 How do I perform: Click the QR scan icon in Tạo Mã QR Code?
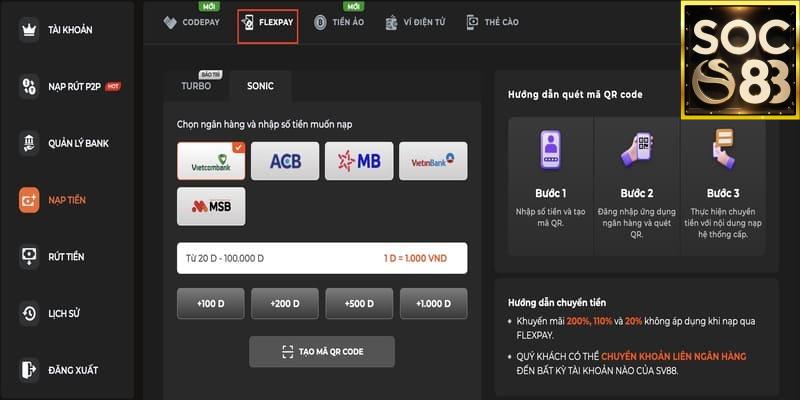coord(288,352)
